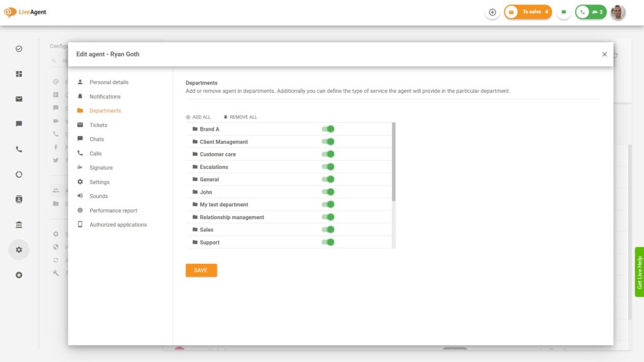Viewport: 644px width, 362px height.
Task: Turn off the Support department switch
Action: [328, 242]
